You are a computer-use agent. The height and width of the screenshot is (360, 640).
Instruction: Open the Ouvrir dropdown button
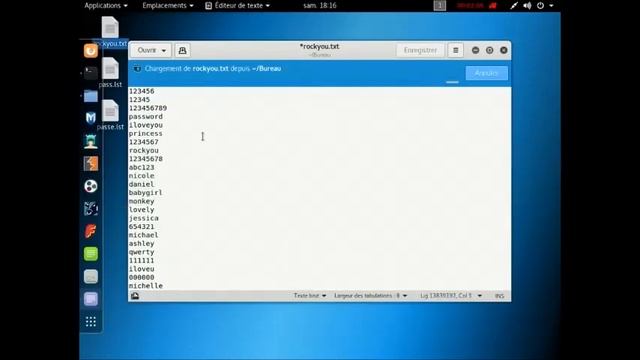151,50
